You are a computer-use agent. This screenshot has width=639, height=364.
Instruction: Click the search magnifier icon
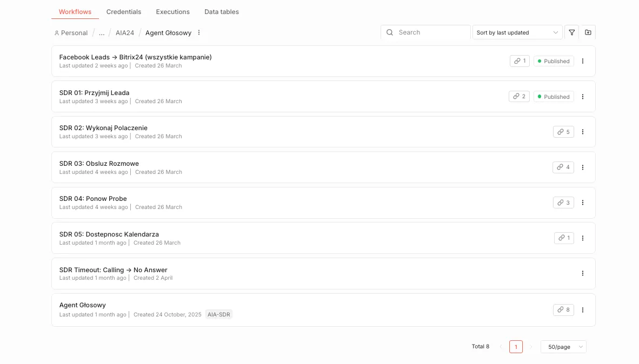390,32
